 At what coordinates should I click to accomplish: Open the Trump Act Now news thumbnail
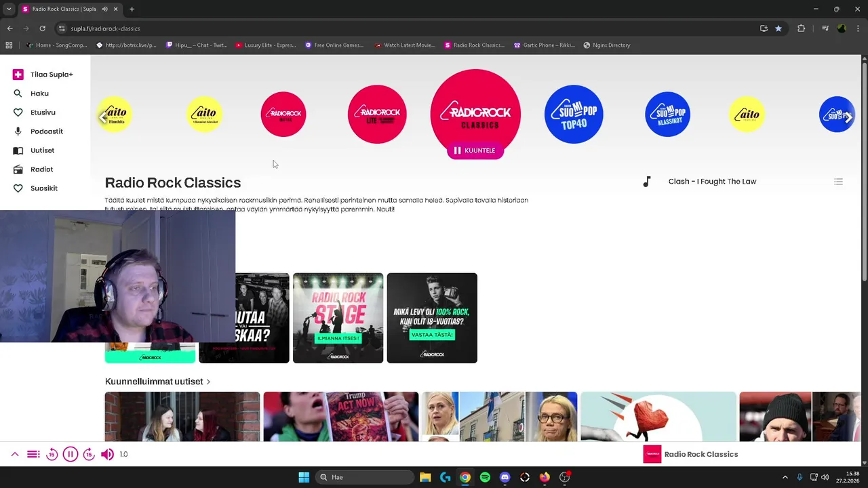[x=340, y=416]
